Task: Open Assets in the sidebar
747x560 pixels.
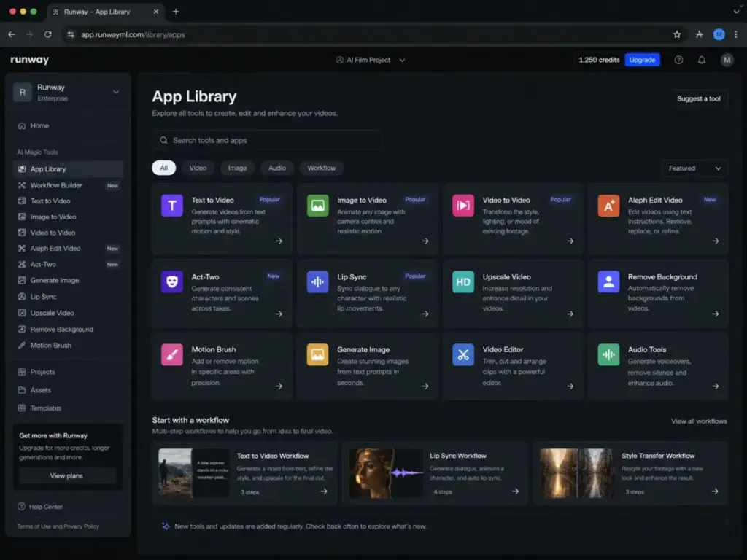Action: [68, 390]
